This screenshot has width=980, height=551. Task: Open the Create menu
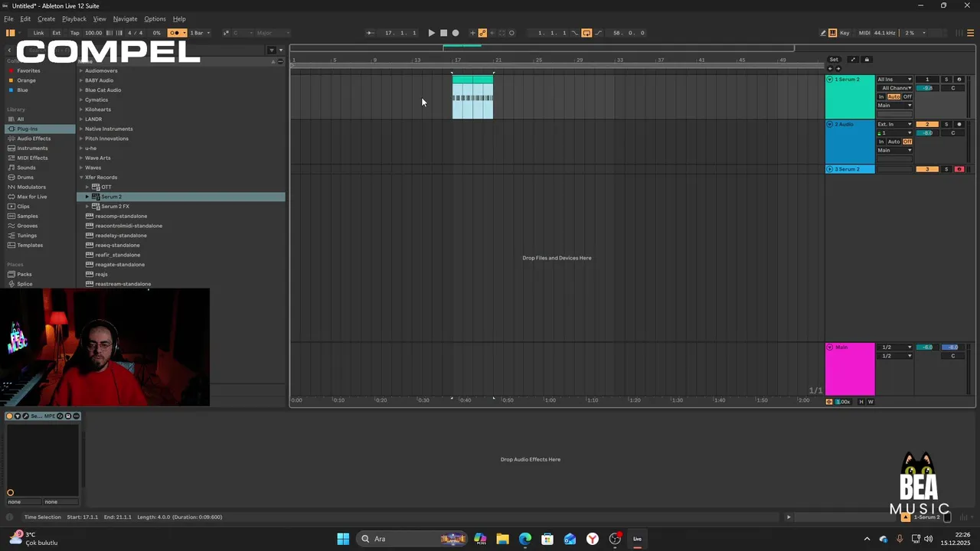point(46,18)
